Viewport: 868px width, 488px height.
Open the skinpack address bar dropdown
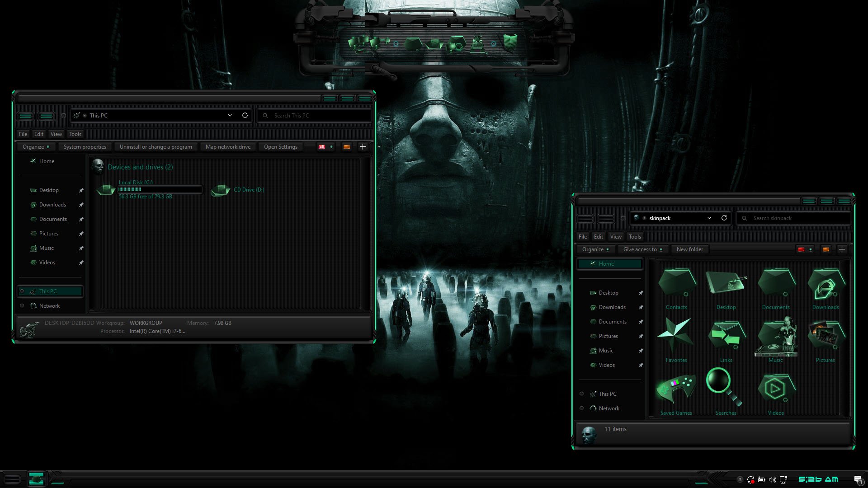[x=709, y=218]
